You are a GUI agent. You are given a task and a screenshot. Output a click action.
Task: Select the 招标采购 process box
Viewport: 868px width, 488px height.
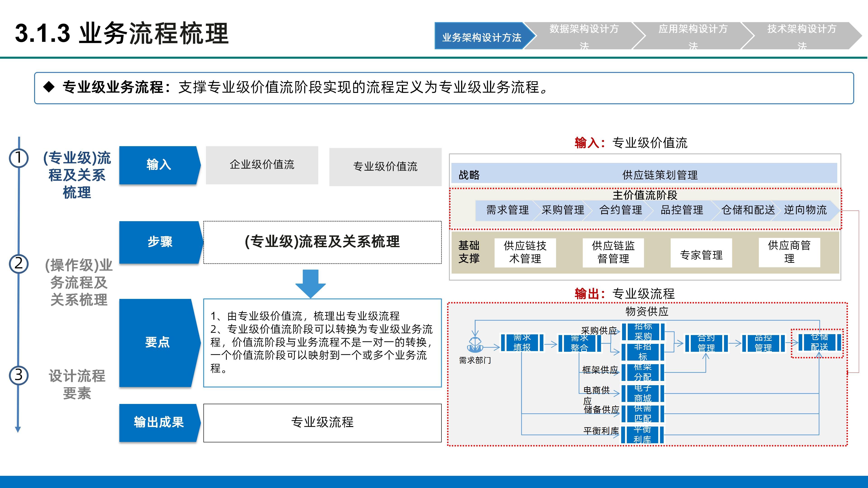tap(643, 332)
